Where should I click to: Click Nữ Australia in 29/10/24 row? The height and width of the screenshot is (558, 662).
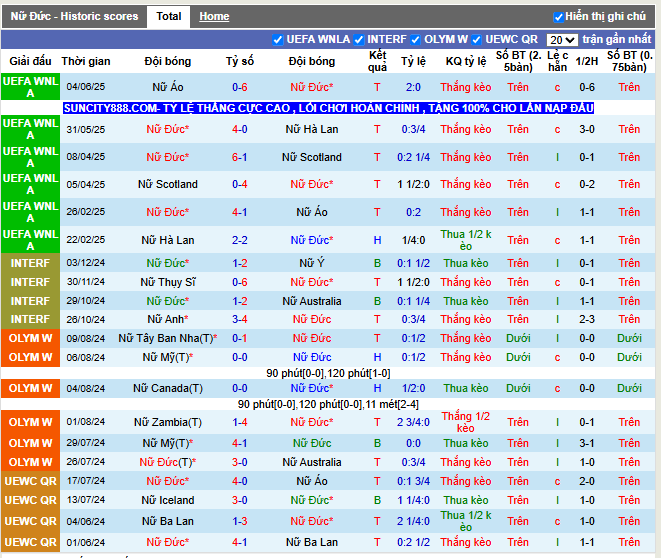click(312, 301)
